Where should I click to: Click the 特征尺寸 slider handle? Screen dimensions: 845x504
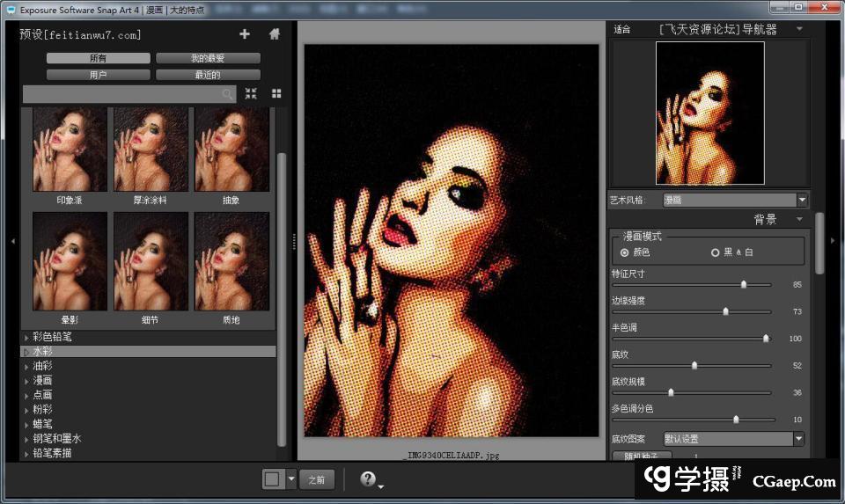click(744, 285)
